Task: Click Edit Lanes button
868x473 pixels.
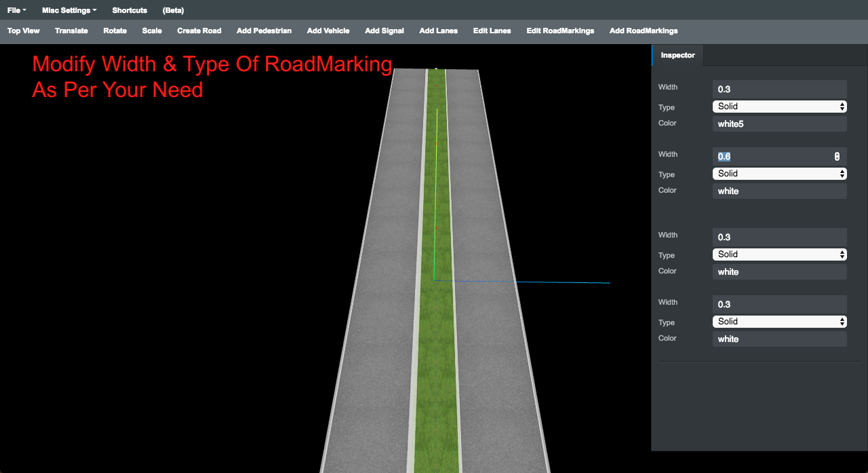Action: pos(492,31)
